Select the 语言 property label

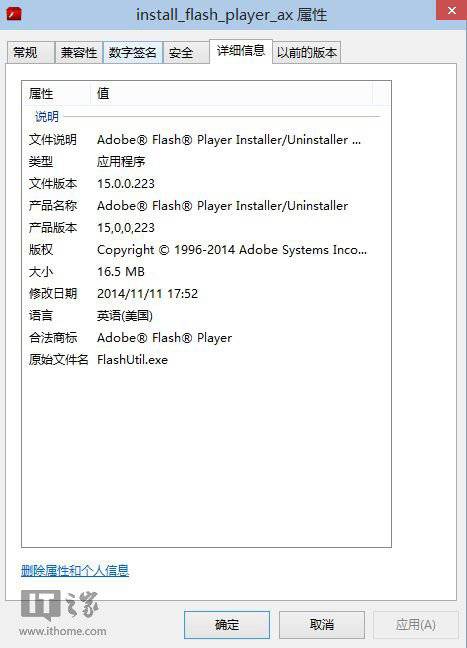point(41,316)
